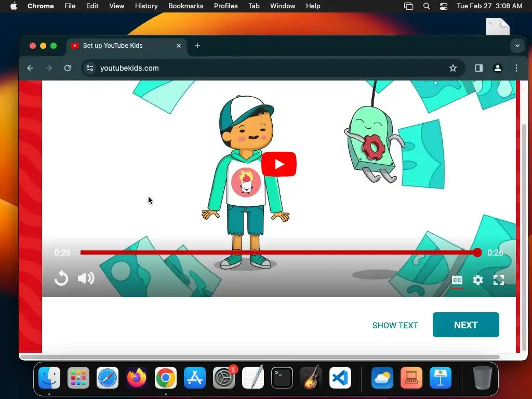532x399 pixels.
Task: Open the Chrome three-dot menu
Action: (x=516, y=68)
